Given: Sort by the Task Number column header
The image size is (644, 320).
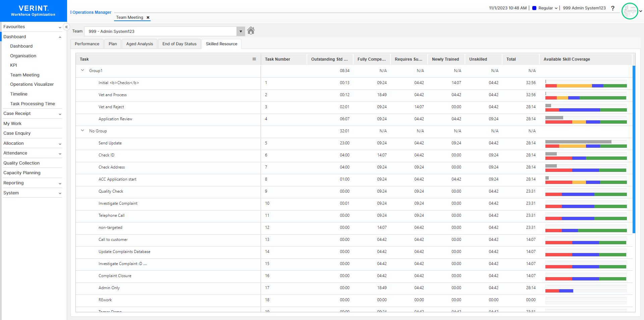Looking at the screenshot, I should pyautogui.click(x=278, y=59).
